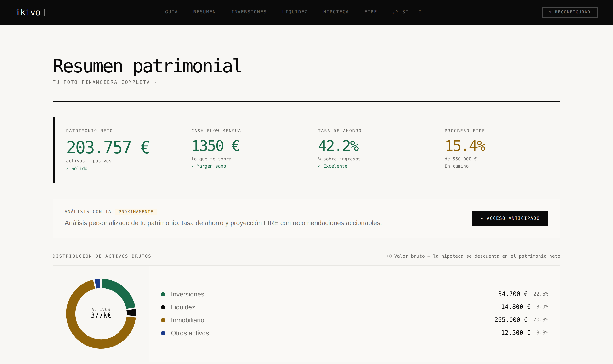Click the pencil icon in RECONFIGURAR
Screen dimensions: 613x364
pos(550,12)
